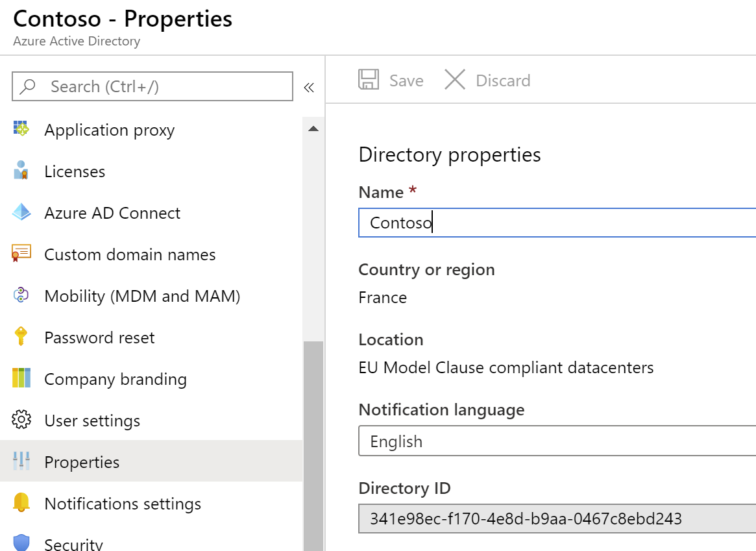
Task: Click the Discard button label
Action: click(x=503, y=80)
